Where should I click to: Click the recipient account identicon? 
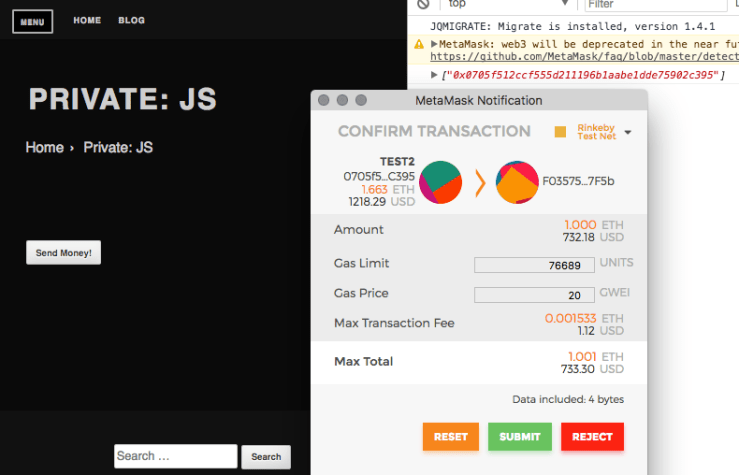click(x=514, y=182)
